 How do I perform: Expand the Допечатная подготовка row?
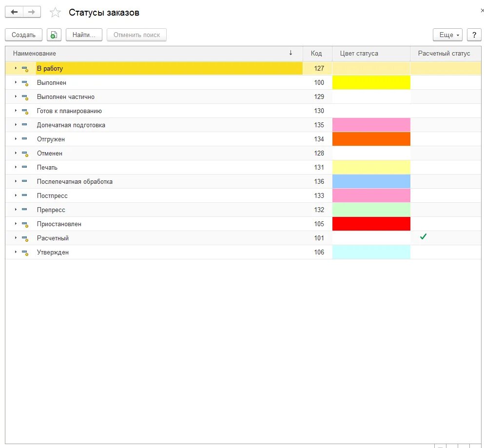tap(16, 125)
